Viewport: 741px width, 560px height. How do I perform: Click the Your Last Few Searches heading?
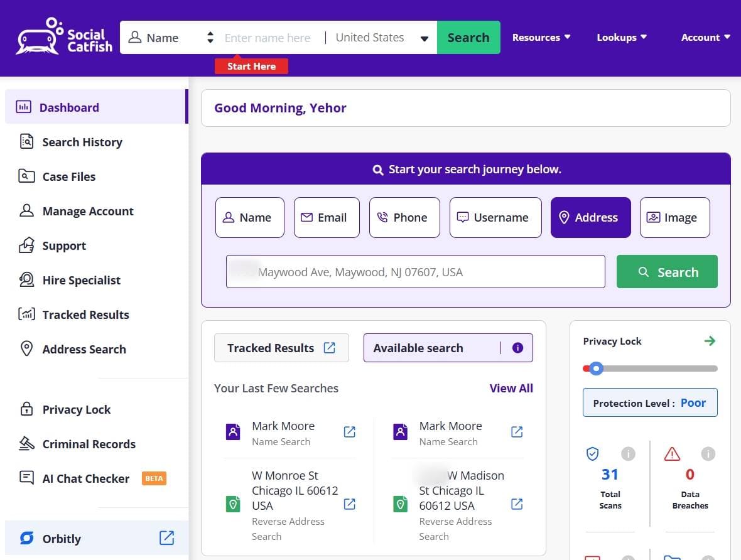(276, 388)
